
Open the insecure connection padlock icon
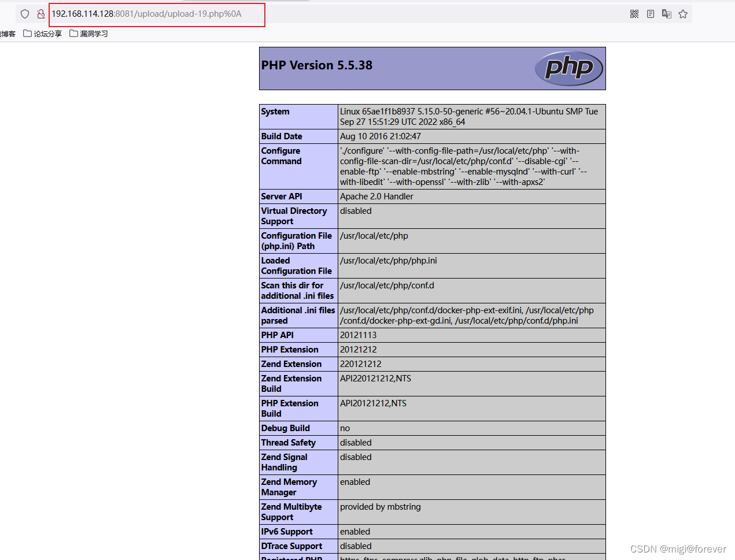tap(41, 14)
